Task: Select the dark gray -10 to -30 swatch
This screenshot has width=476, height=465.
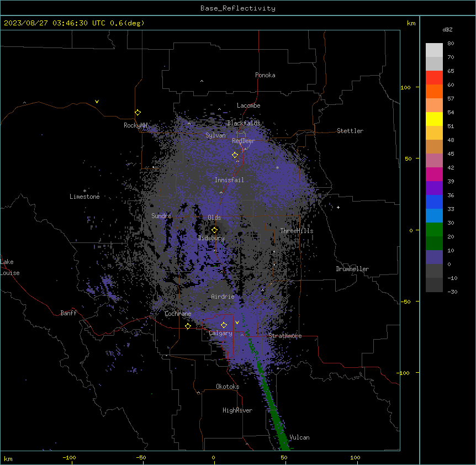Action: click(x=434, y=285)
